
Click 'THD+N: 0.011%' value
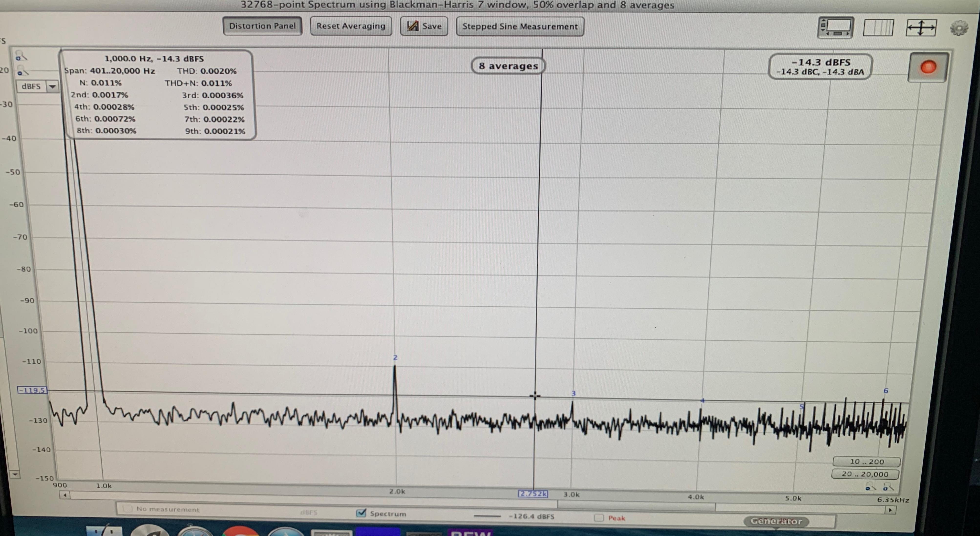pos(198,83)
